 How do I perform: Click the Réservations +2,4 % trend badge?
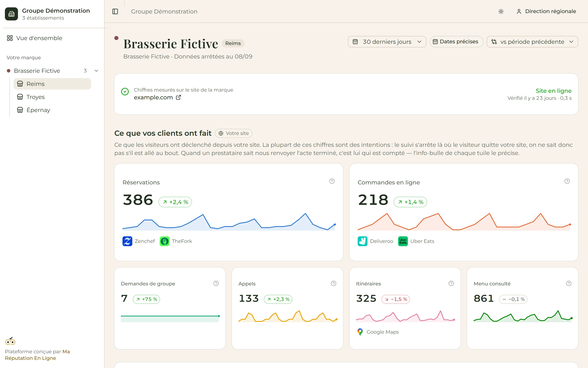175,202
